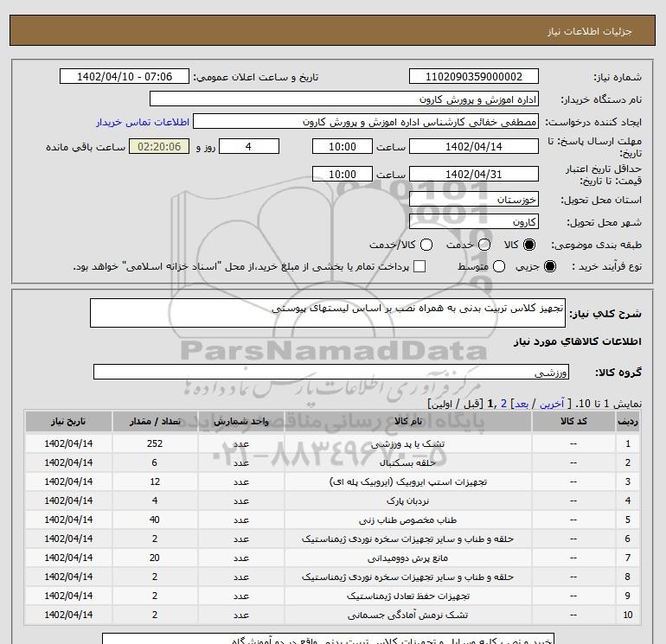The height and width of the screenshot is (644, 666).
Task: Click the خوزستان province field
Action: click(x=474, y=199)
